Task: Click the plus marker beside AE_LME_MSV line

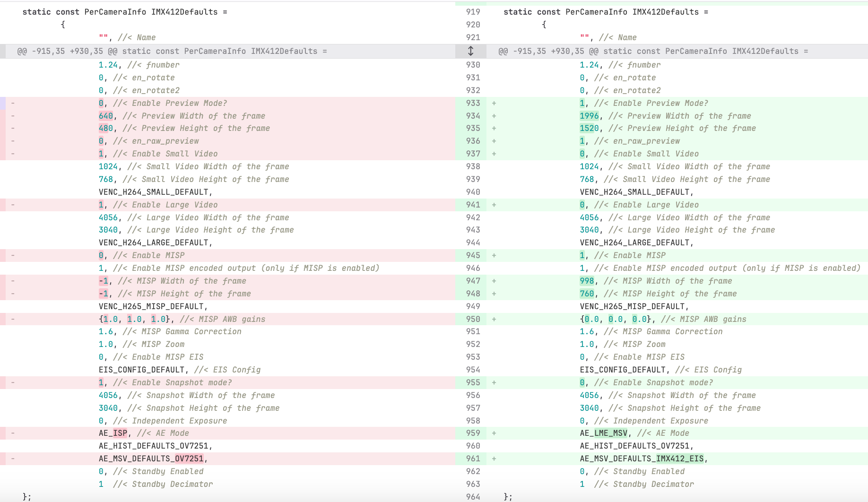Action: click(x=494, y=433)
